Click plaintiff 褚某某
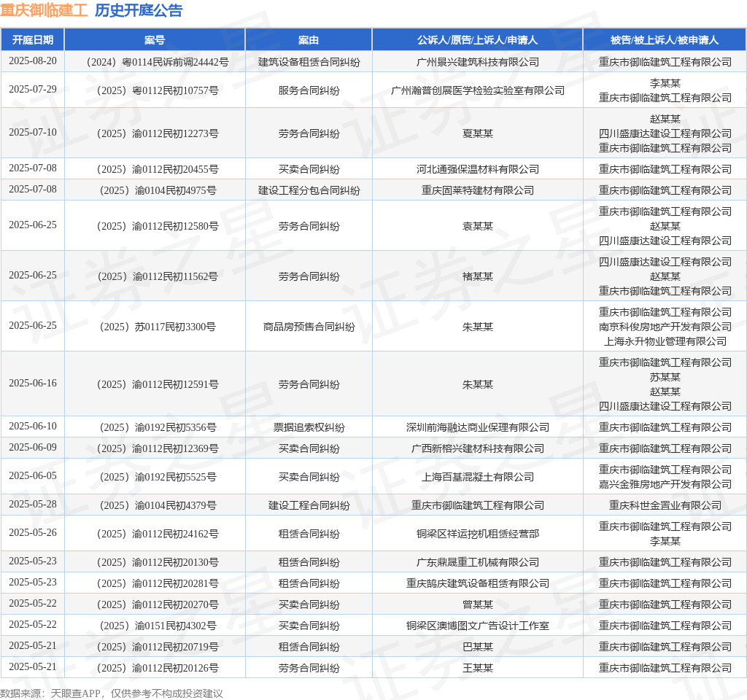Viewport: 747px width, 700px height. coord(477,276)
